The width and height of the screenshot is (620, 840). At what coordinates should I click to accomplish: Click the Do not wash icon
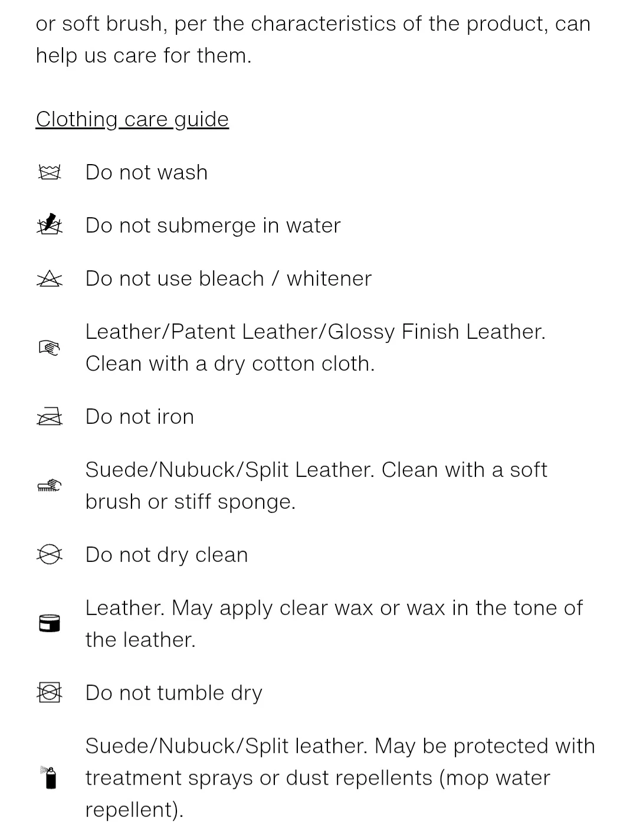pos(50,172)
